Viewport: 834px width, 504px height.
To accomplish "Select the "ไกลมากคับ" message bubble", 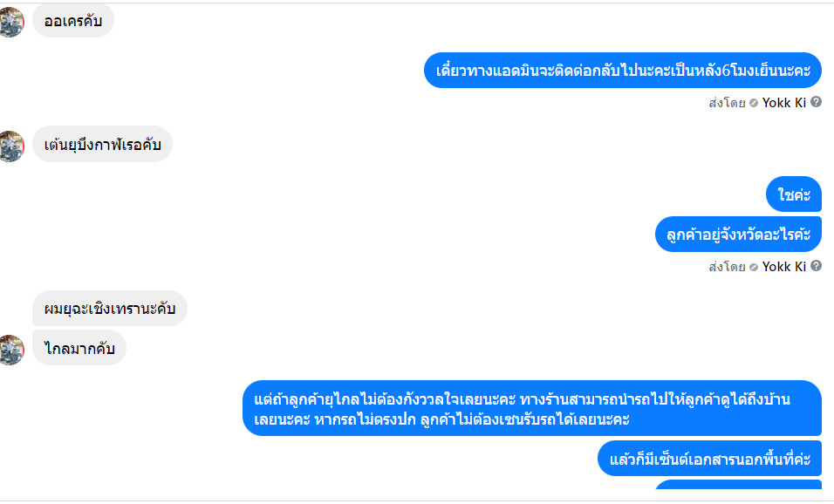I will (x=79, y=348).
